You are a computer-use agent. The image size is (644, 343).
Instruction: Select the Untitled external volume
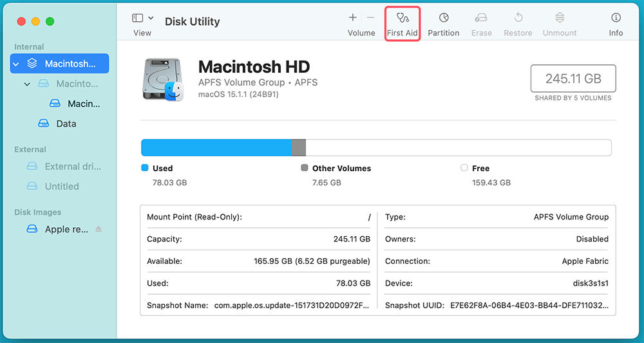click(x=59, y=186)
